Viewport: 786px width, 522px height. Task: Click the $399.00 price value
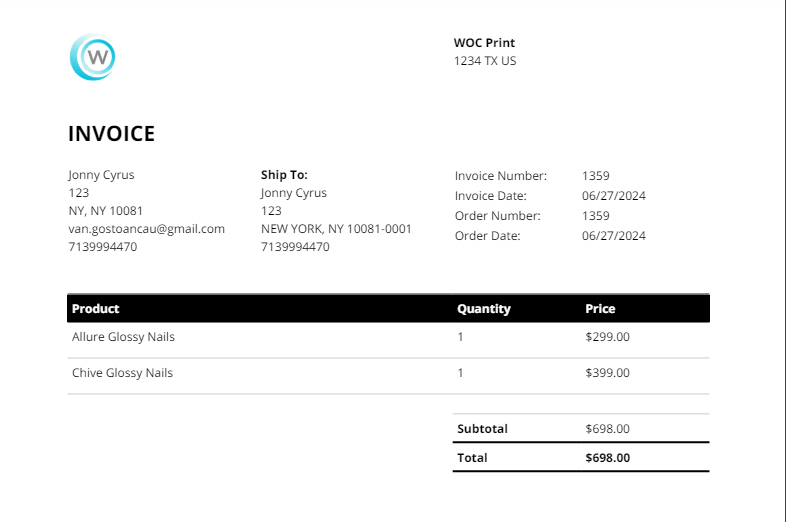(x=607, y=373)
